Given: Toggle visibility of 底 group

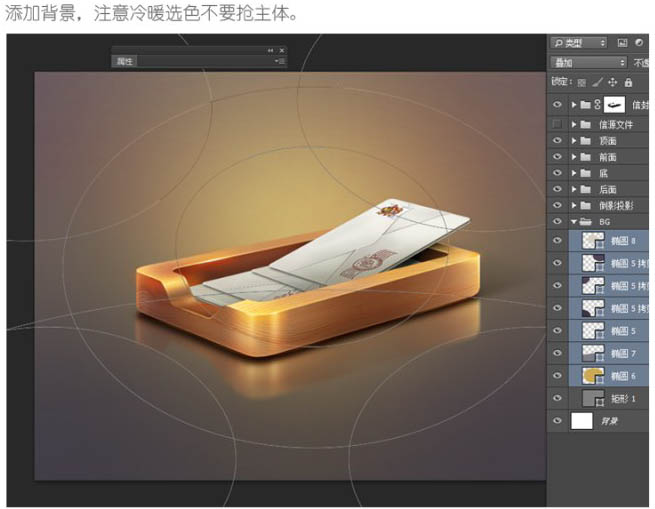Looking at the screenshot, I should pos(557,173).
